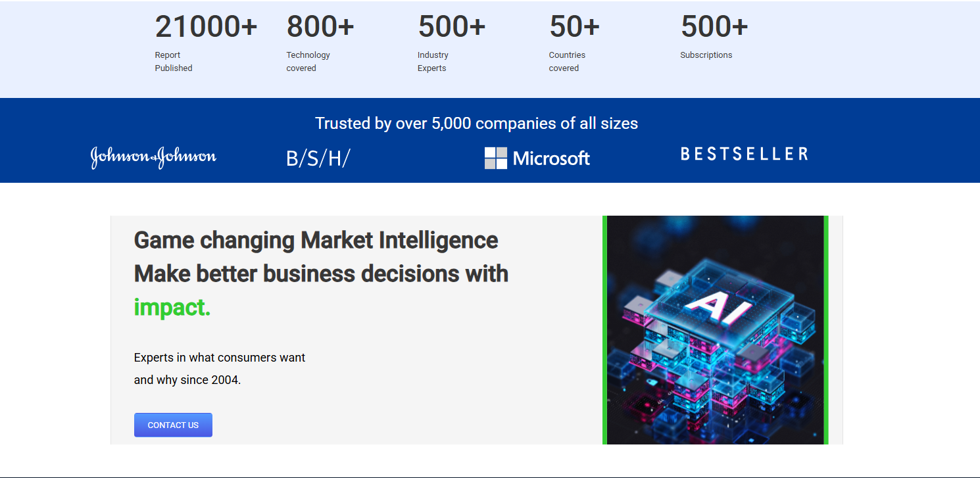
Task: Click the Countries covered label
Action: (566, 62)
